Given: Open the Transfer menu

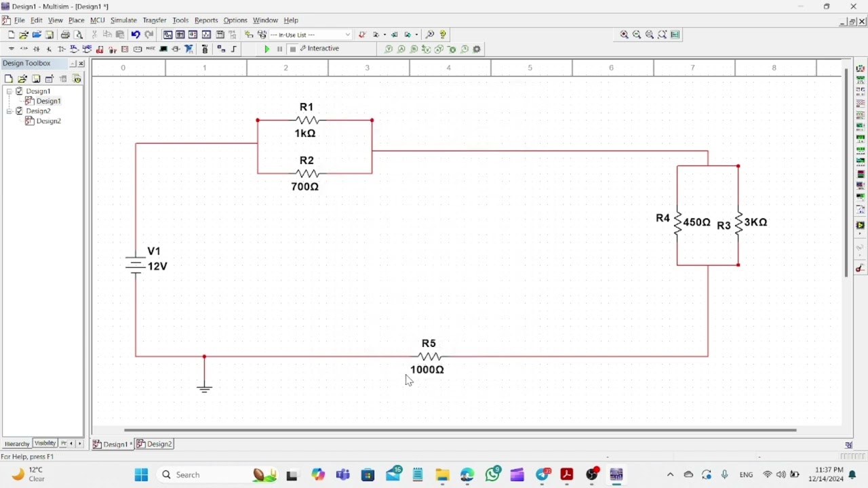Looking at the screenshot, I should pyautogui.click(x=155, y=20).
